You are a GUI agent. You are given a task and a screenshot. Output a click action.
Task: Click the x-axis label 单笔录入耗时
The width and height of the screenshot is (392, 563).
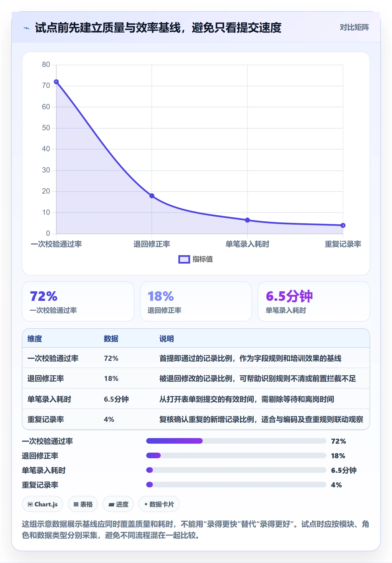[x=248, y=244]
